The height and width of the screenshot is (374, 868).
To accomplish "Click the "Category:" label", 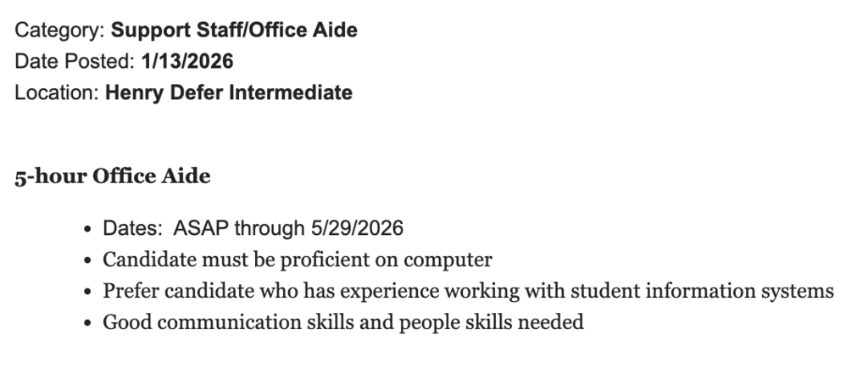I will point(60,31).
